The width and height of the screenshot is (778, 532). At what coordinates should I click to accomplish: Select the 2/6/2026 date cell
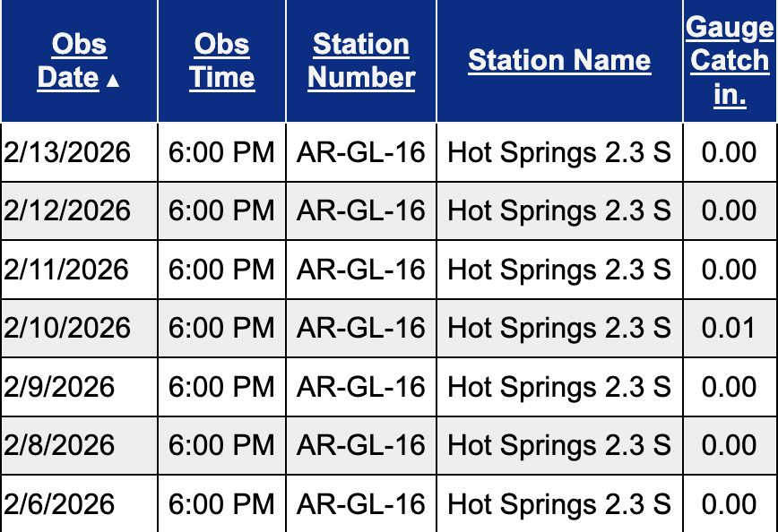(60, 504)
